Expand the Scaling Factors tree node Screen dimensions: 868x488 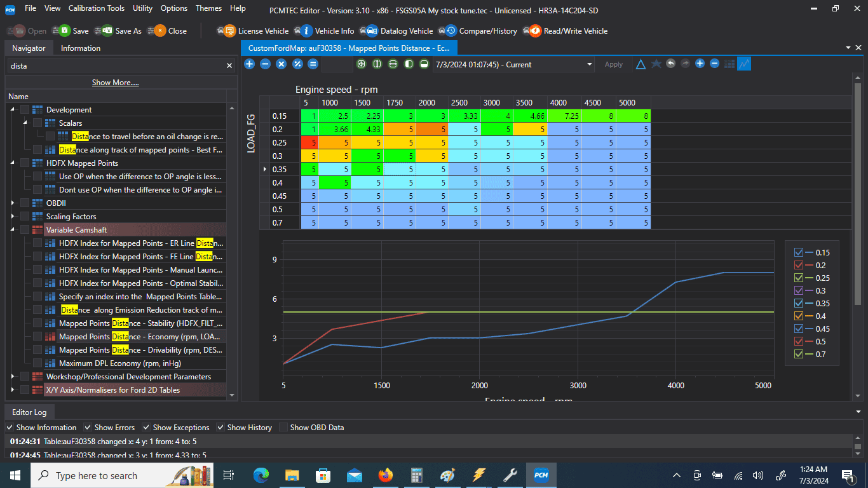click(x=13, y=217)
